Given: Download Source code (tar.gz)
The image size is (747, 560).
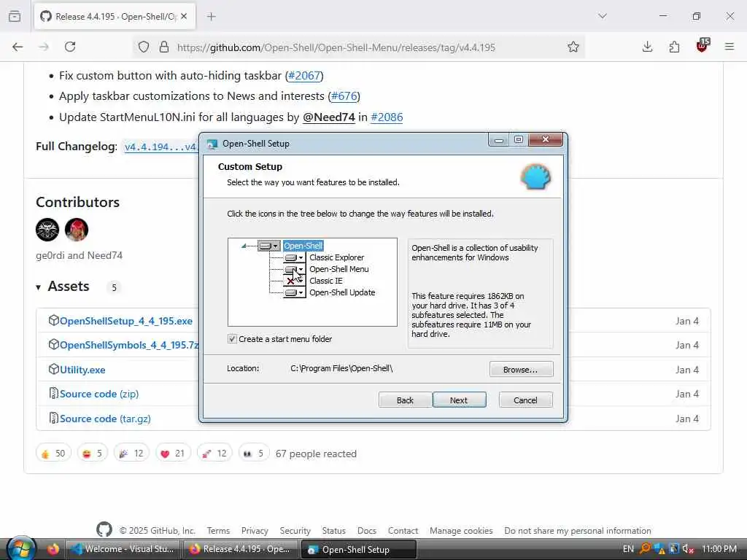Looking at the screenshot, I should tap(105, 419).
